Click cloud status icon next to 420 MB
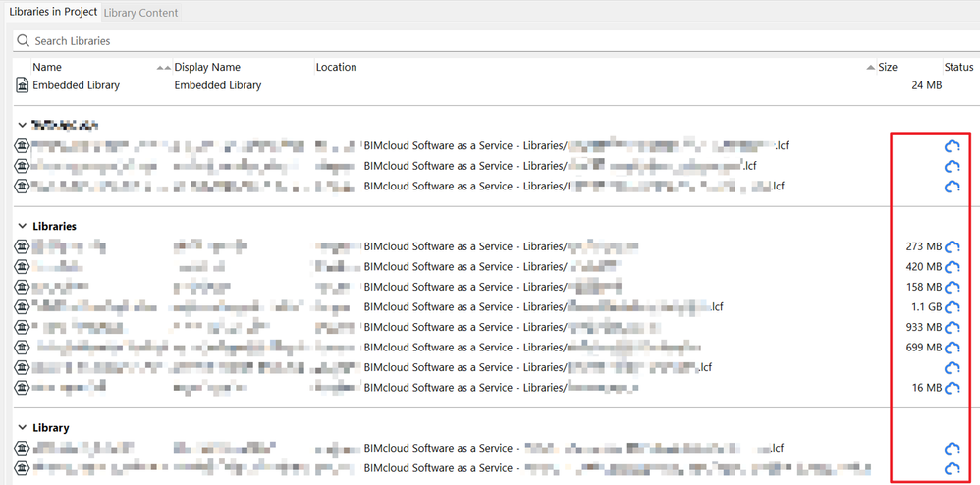The width and height of the screenshot is (980, 485). click(x=952, y=267)
